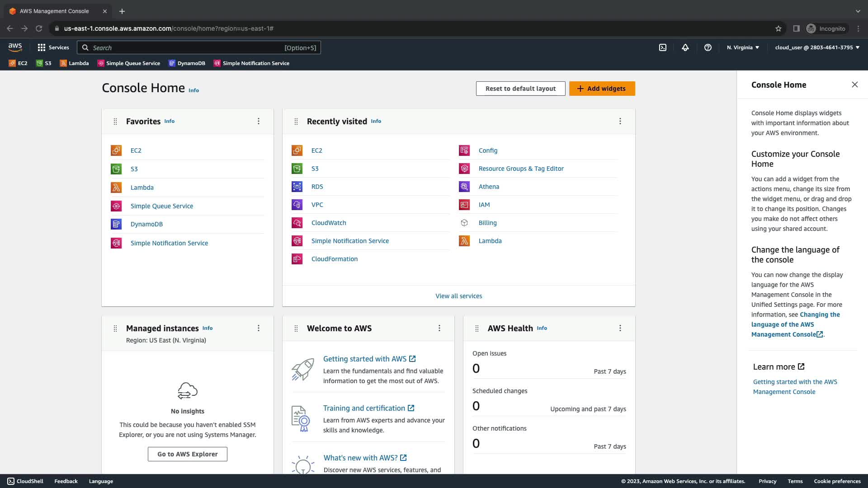Click the drag handle of Favorites widget

pyautogui.click(x=115, y=122)
